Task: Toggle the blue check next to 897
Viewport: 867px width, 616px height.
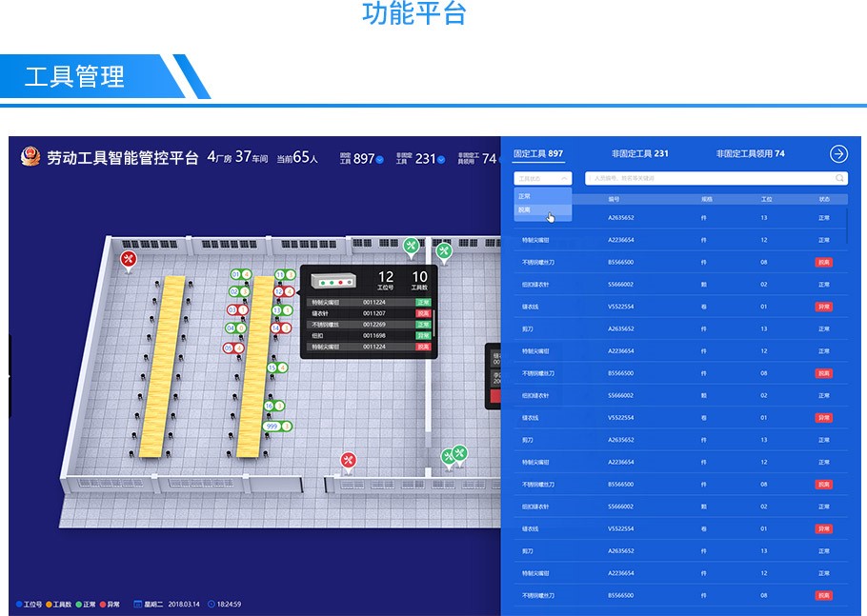Action: point(380,159)
